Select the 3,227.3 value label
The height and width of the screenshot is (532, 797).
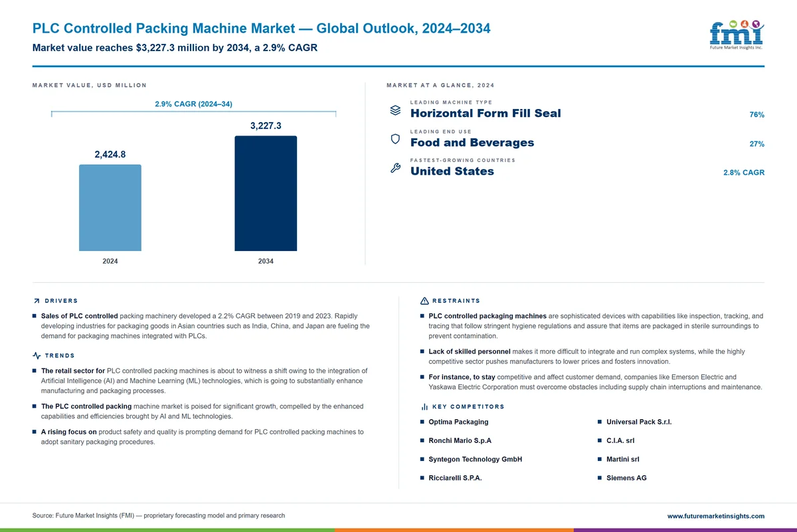coord(266,126)
